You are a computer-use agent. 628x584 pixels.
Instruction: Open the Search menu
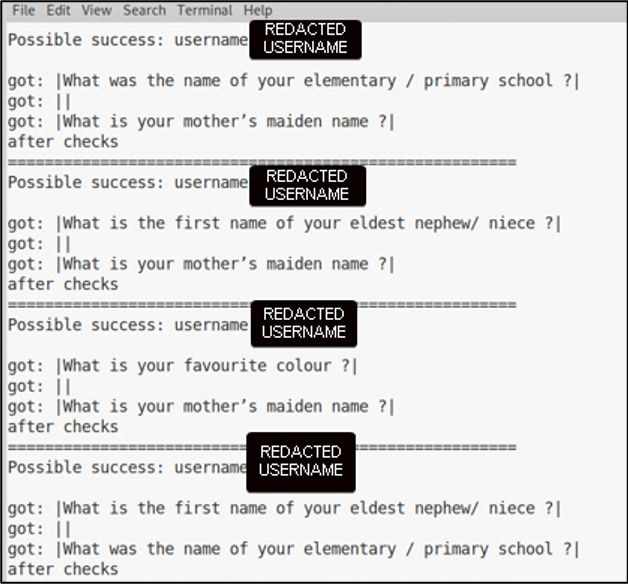click(144, 10)
